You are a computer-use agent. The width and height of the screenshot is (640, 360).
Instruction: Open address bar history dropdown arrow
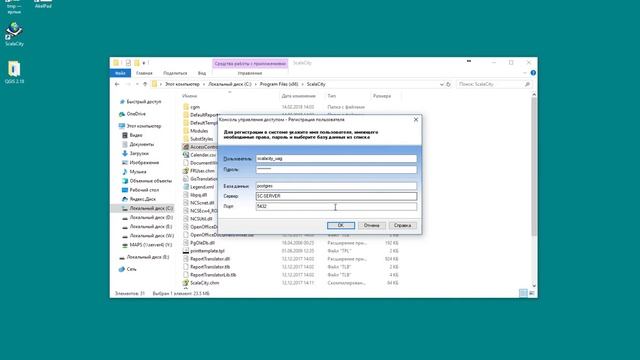click(441, 84)
